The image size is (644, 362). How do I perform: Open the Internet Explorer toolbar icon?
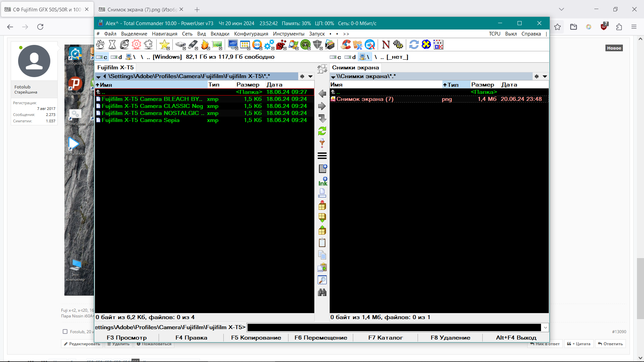124,45
